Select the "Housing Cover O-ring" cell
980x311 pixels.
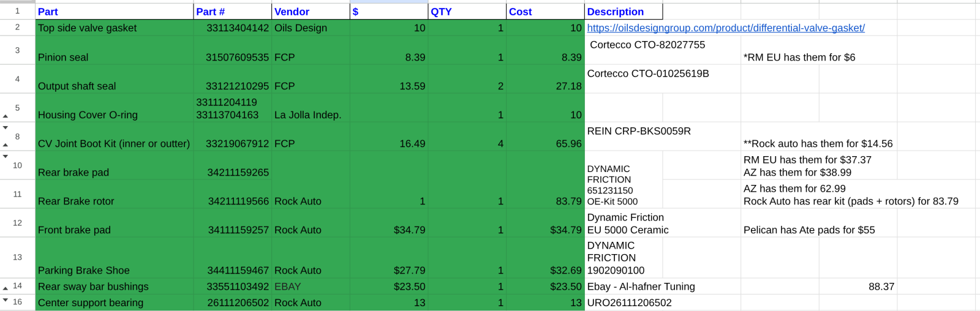(114, 108)
